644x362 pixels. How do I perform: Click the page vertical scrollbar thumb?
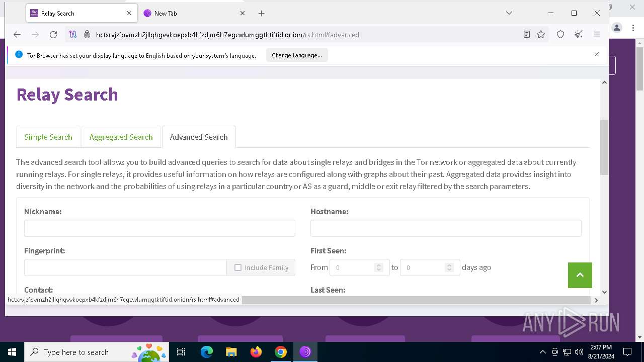pos(604,147)
